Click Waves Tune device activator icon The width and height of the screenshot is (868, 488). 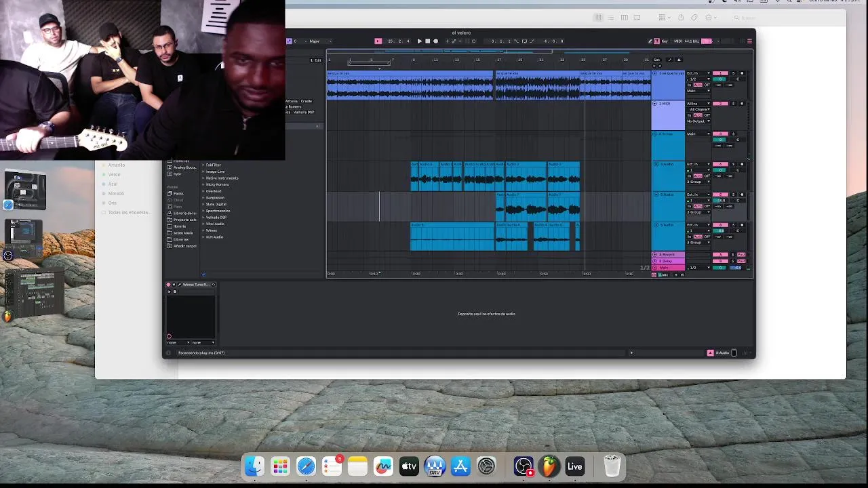169,285
